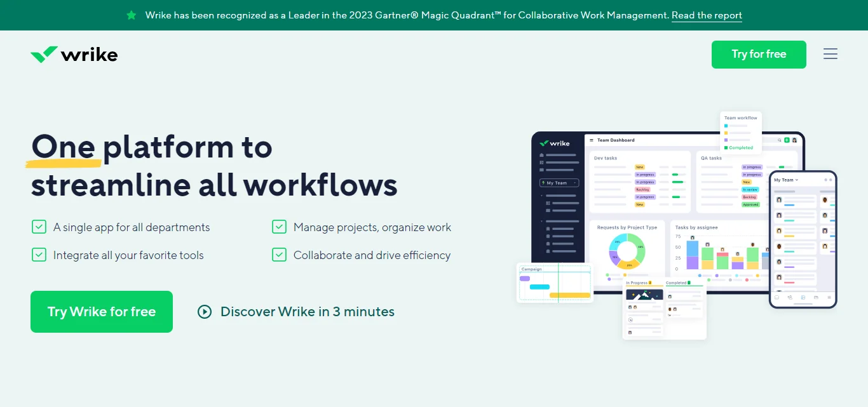Screen dimensions: 868x407
Task: Click the play circle icon by Discover Wrike
Action: point(205,312)
